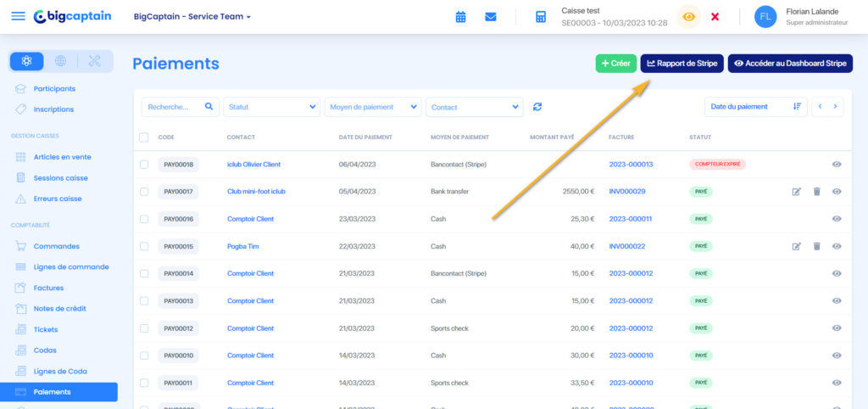Open Articles en vente in sidebar
The image size is (868, 409).
click(62, 157)
